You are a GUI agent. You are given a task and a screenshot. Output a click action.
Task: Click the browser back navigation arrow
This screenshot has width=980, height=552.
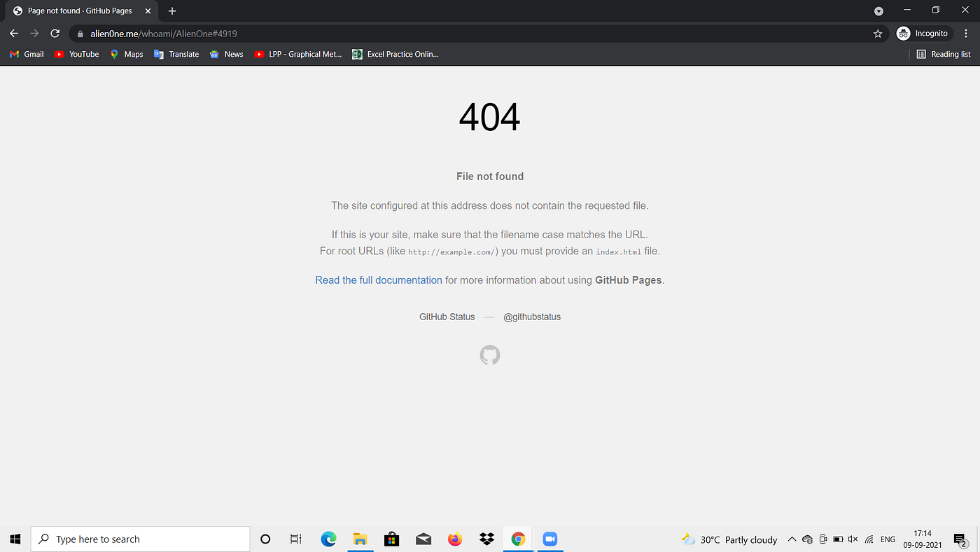tap(14, 33)
